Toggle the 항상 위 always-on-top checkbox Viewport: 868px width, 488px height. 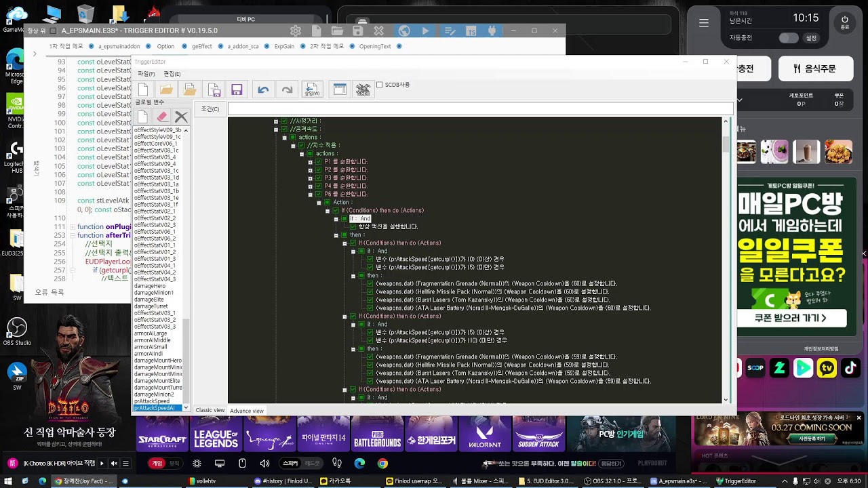tap(53, 30)
